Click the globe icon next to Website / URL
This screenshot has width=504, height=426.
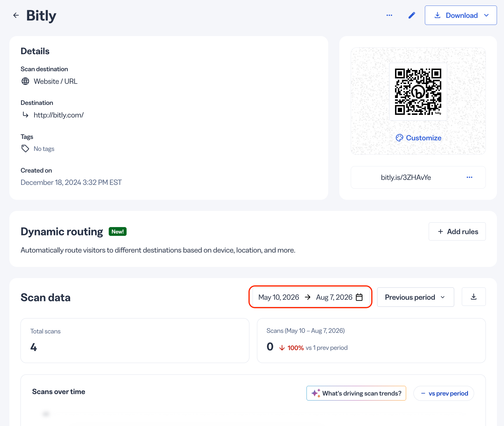click(x=25, y=81)
